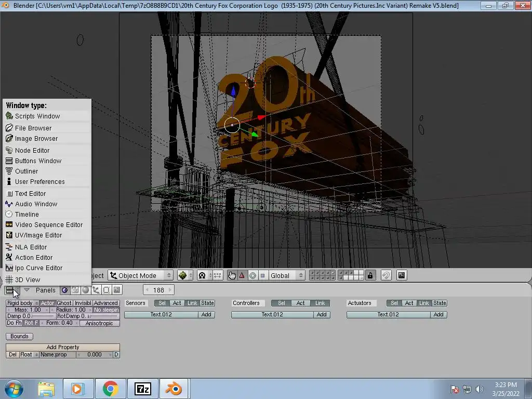Open the Rigid body physics type dropdown
This screenshot has height=399, width=532.
click(22, 303)
